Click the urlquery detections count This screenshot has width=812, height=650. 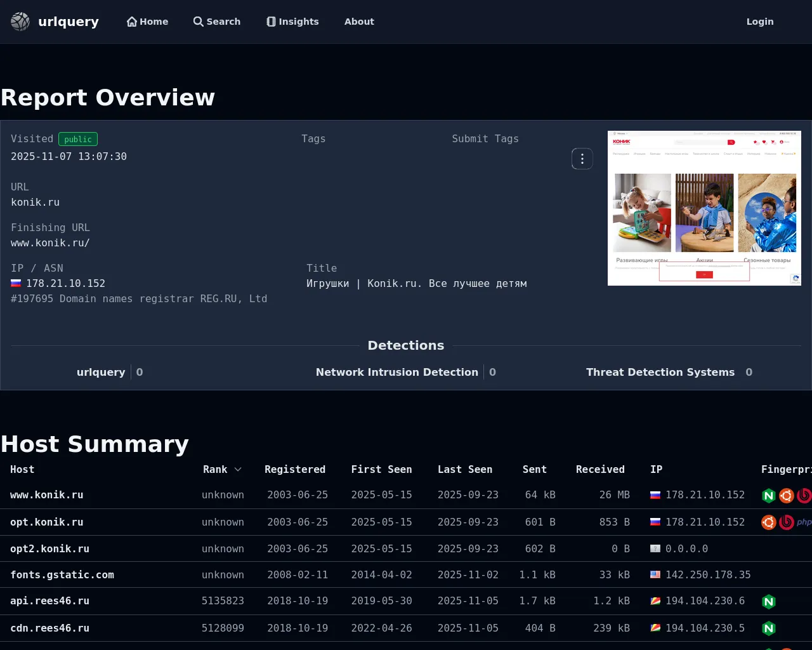pyautogui.click(x=140, y=373)
